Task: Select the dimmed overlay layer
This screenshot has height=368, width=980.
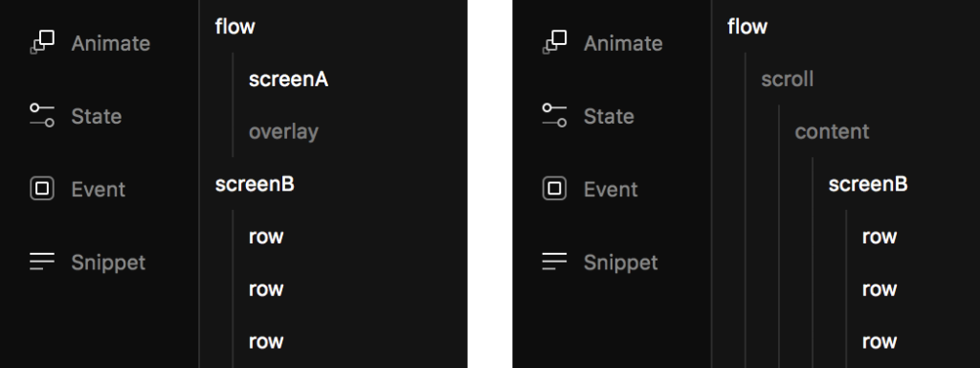Action: coord(283,132)
